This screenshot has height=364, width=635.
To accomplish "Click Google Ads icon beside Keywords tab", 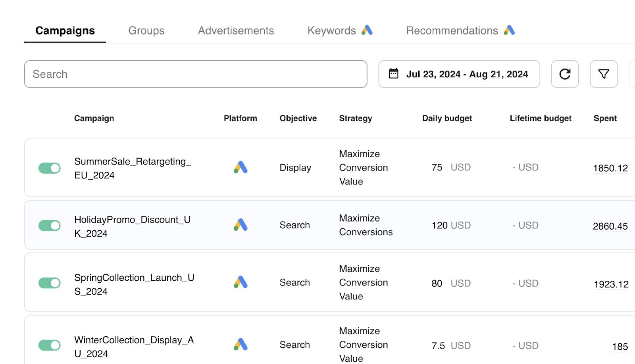I will (x=367, y=30).
